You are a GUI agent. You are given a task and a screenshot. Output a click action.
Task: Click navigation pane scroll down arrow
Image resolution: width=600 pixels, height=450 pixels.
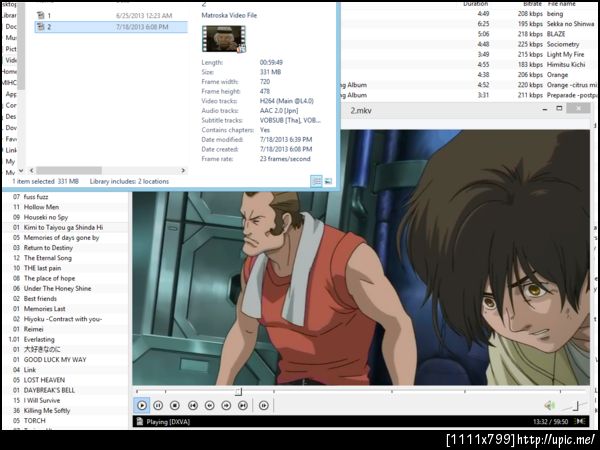pyautogui.click(x=21, y=171)
